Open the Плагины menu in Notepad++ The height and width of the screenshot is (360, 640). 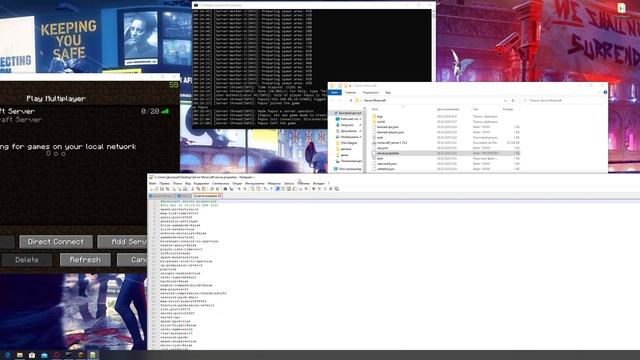click(303, 184)
